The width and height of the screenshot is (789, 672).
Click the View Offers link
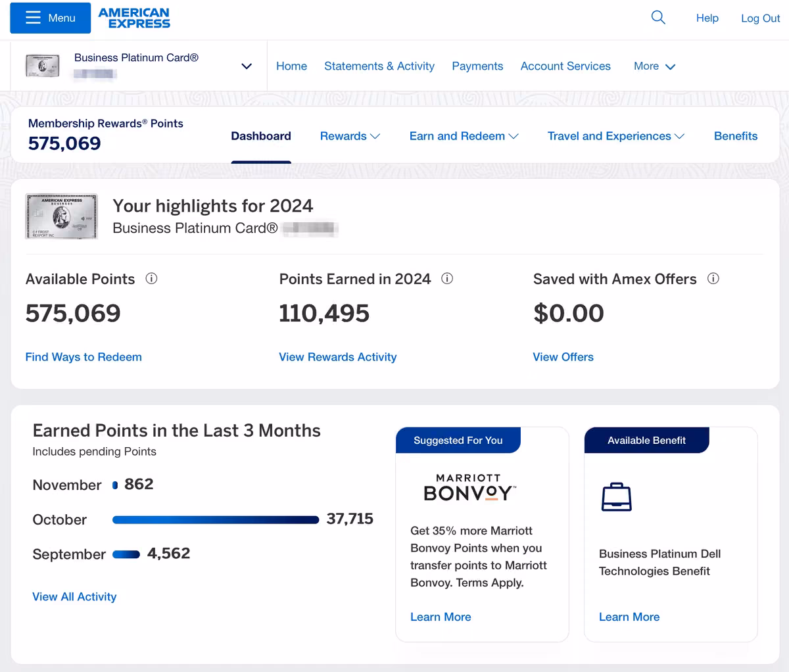tap(563, 357)
